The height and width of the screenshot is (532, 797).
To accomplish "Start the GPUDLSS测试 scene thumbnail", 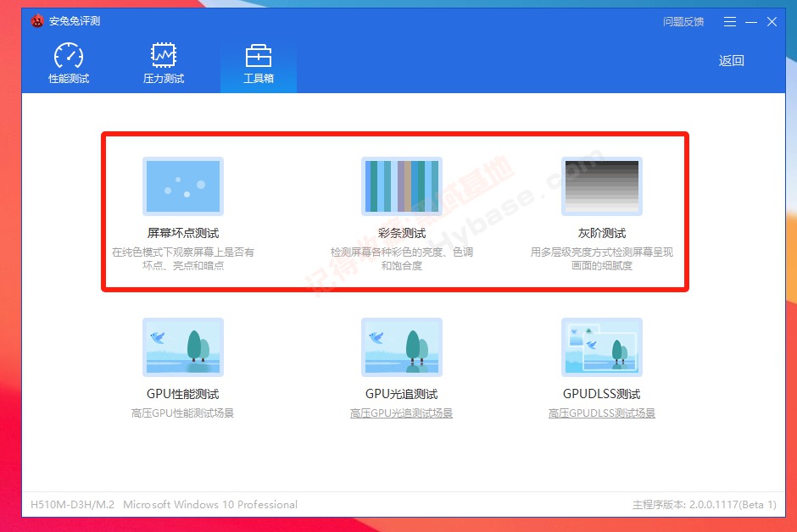I will [x=602, y=347].
